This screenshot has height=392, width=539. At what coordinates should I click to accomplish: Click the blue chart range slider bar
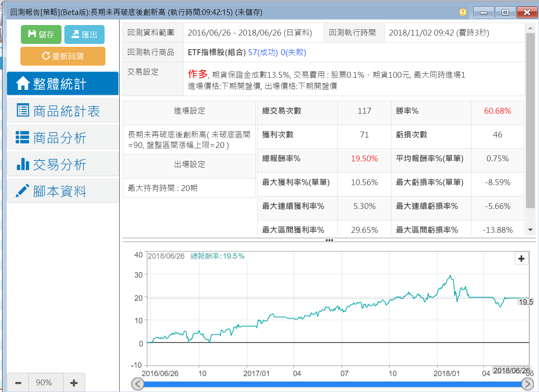332,384
